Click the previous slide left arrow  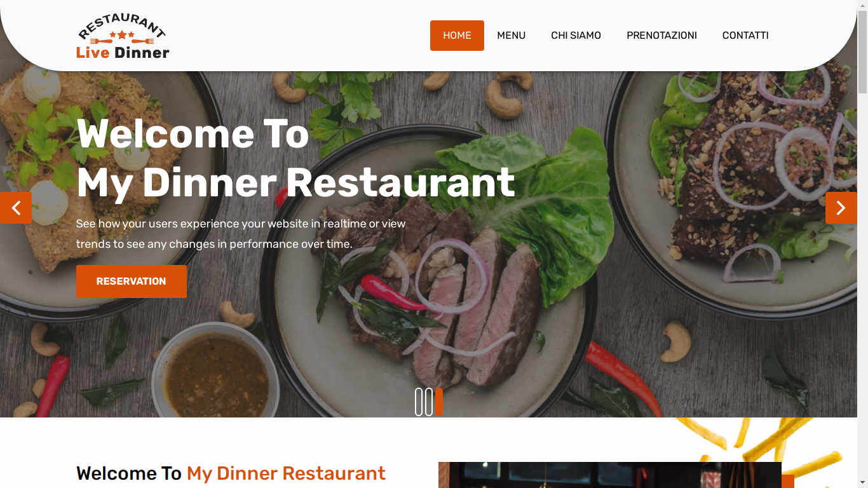[x=16, y=208]
